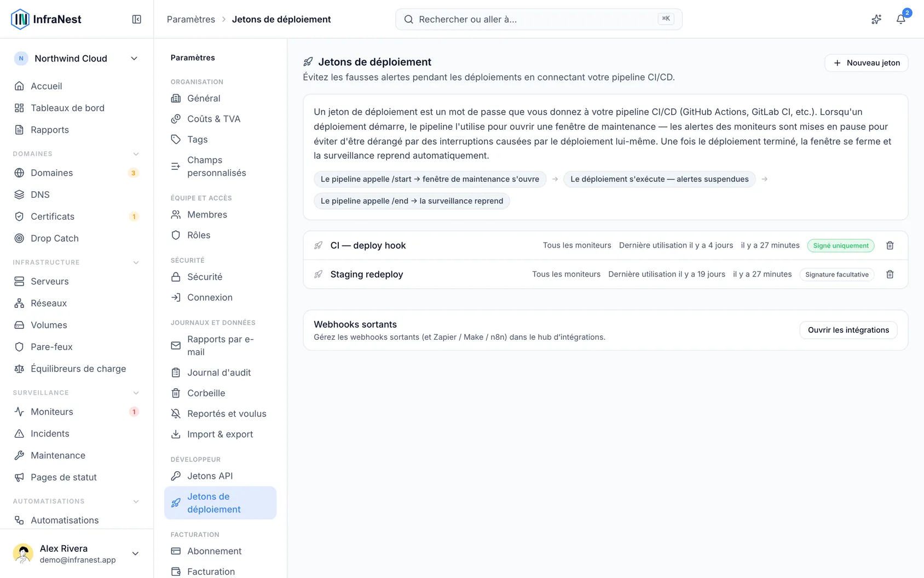The image size is (924, 578).
Task: Collapse the Infrastructure sidebar section
Action: tap(136, 262)
